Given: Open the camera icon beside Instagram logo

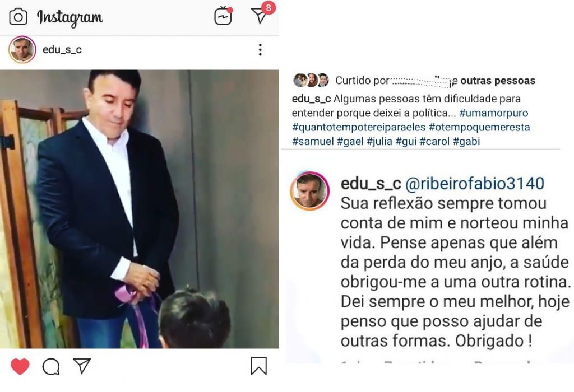Looking at the screenshot, I should click(18, 17).
